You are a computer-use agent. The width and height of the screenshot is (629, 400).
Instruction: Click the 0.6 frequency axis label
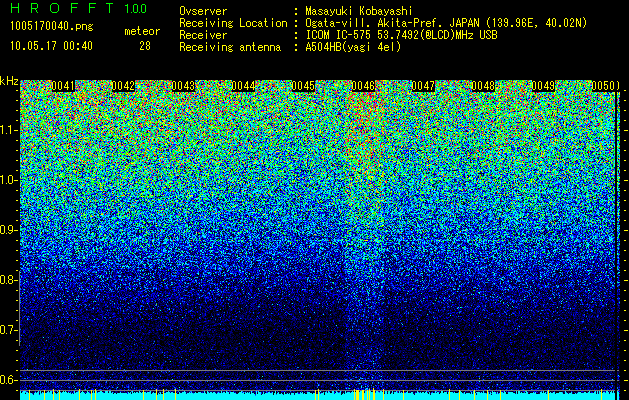(x=8, y=380)
